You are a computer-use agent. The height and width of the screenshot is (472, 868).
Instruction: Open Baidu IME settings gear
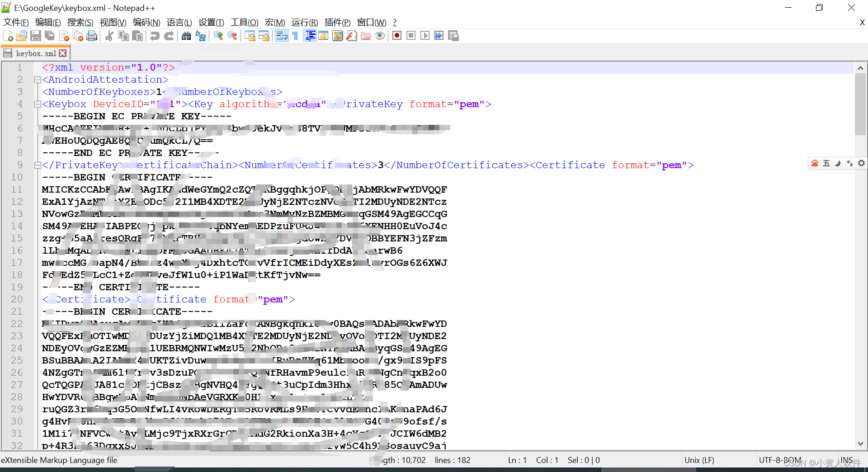point(862,163)
